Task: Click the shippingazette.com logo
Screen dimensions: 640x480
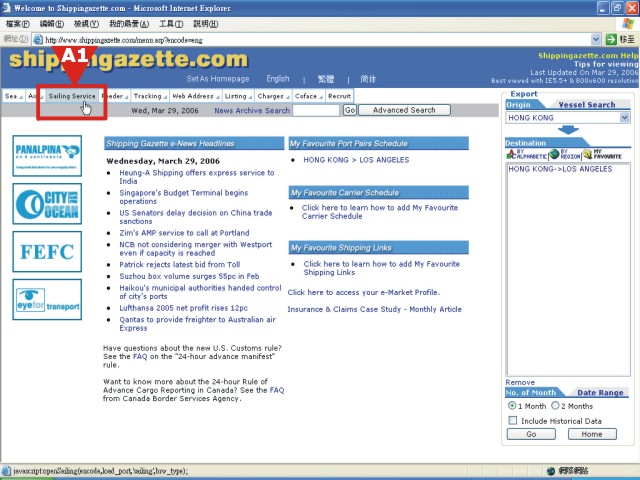Action: (x=129, y=60)
